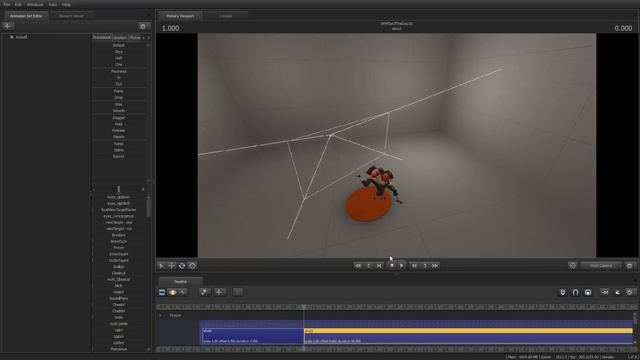This screenshot has height=360, width=640.
Task: Select the Primary Viewport tab
Action: (x=180, y=16)
